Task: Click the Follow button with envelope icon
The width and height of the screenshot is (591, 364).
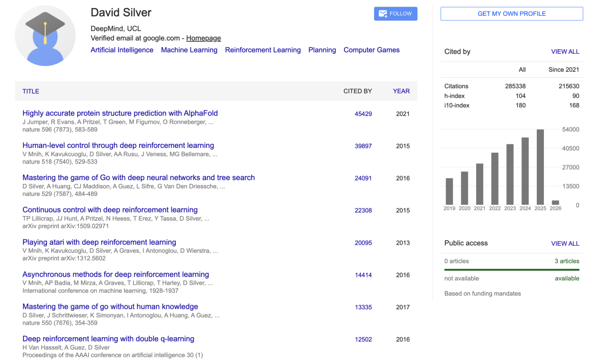Action: click(395, 14)
